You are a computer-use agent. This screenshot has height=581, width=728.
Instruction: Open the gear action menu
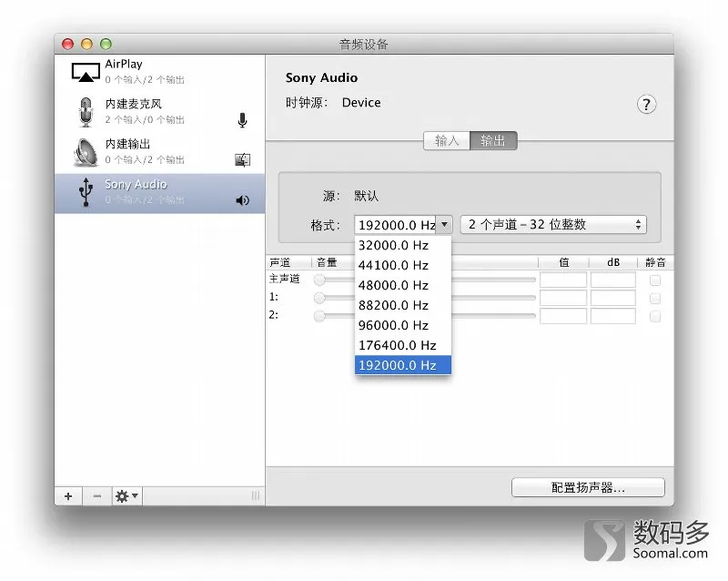click(x=126, y=496)
